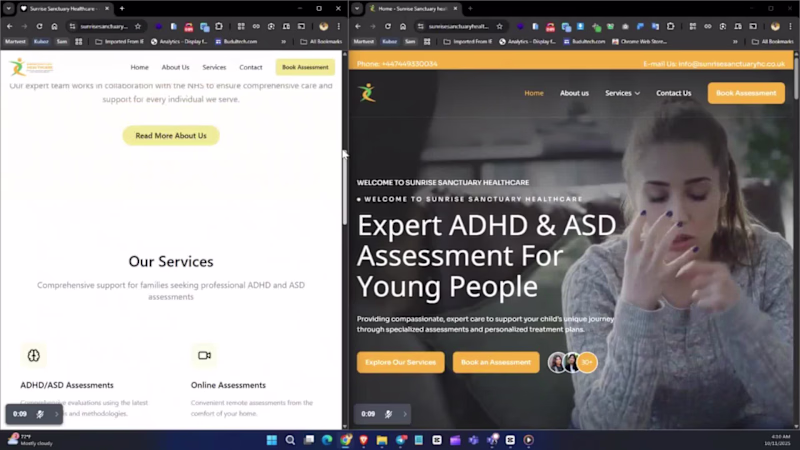Click camera extension icon in right window toolbar

click(625, 27)
